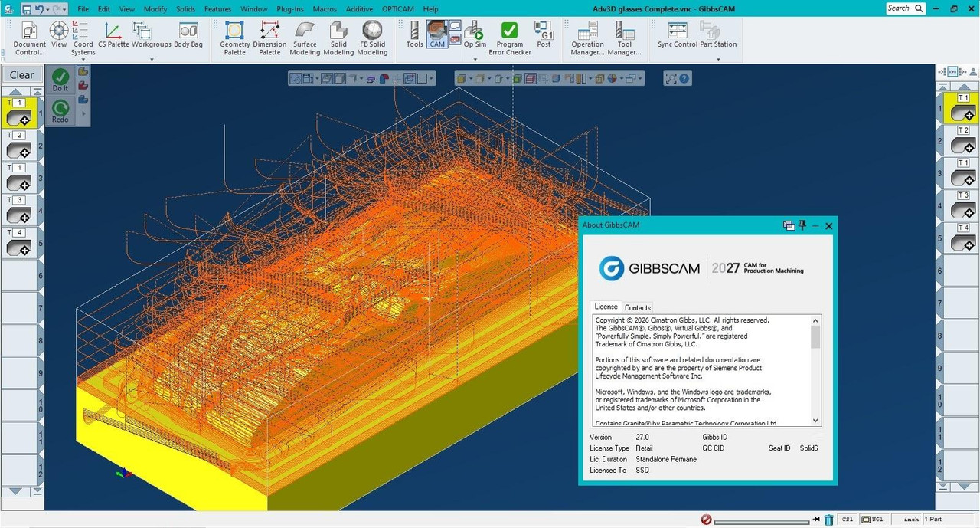
Task: Click the Redo button in the process panel
Action: coord(60,111)
